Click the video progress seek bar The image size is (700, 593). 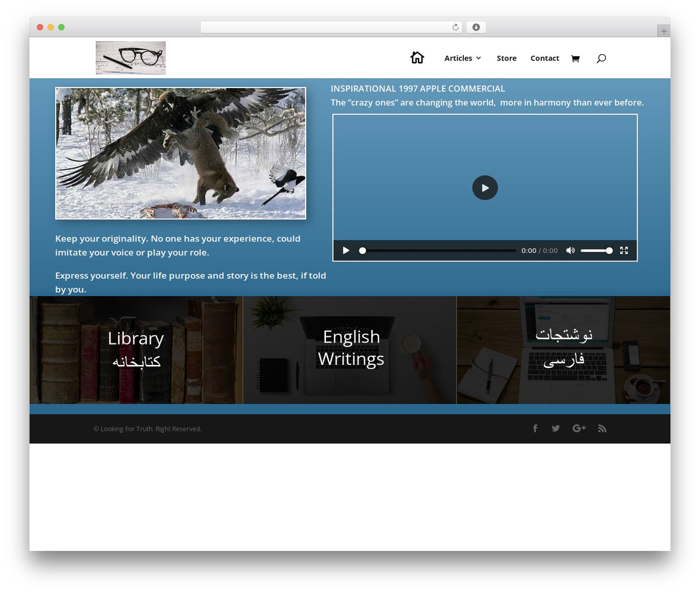pos(437,251)
